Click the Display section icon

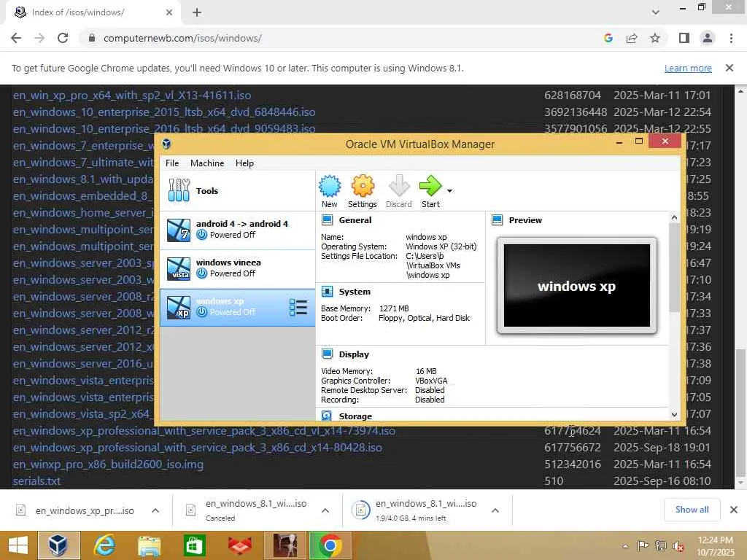(x=328, y=354)
